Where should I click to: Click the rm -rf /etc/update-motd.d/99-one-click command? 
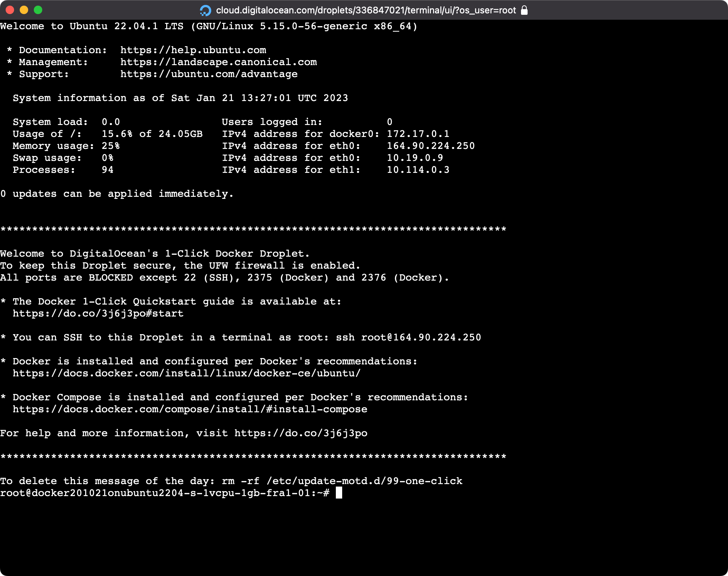pyautogui.click(x=342, y=481)
